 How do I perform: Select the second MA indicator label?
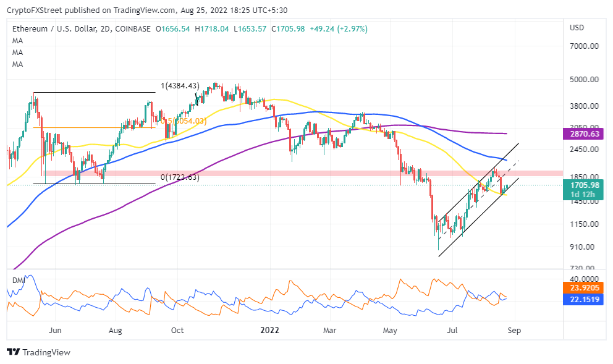point(17,53)
